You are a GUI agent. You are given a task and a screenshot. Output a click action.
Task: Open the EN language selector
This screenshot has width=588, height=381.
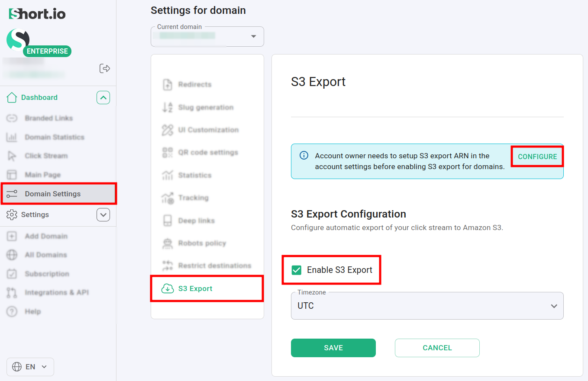[x=30, y=366]
